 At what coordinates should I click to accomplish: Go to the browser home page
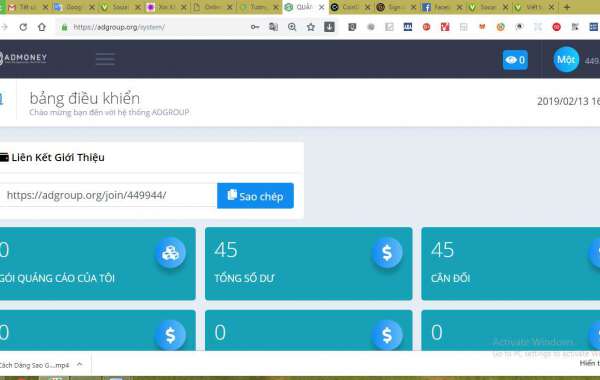pyautogui.click(x=42, y=27)
